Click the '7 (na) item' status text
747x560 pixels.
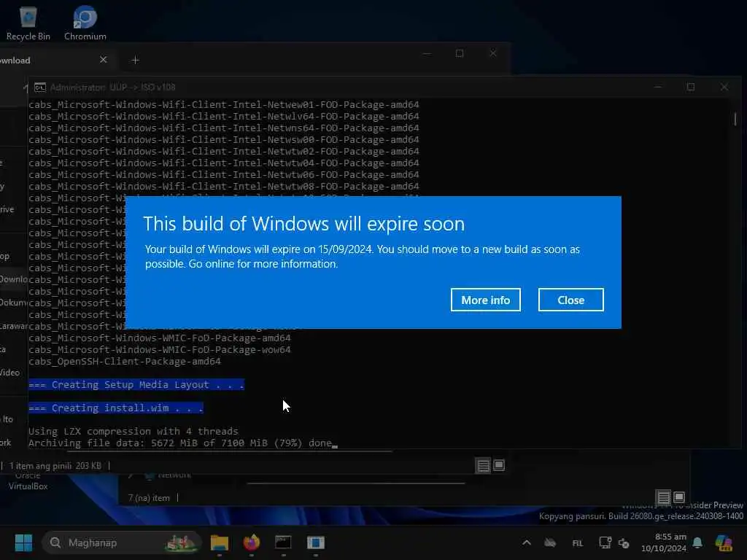coord(149,498)
